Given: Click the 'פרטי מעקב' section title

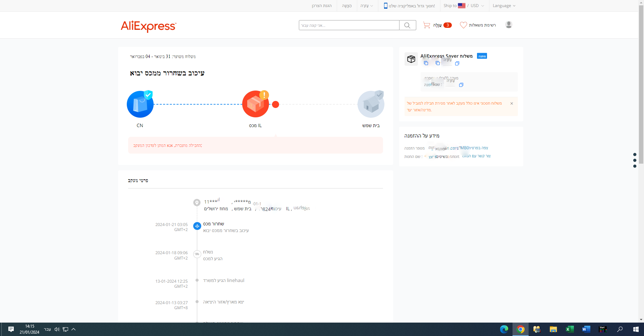Looking at the screenshot, I should pos(138,180).
